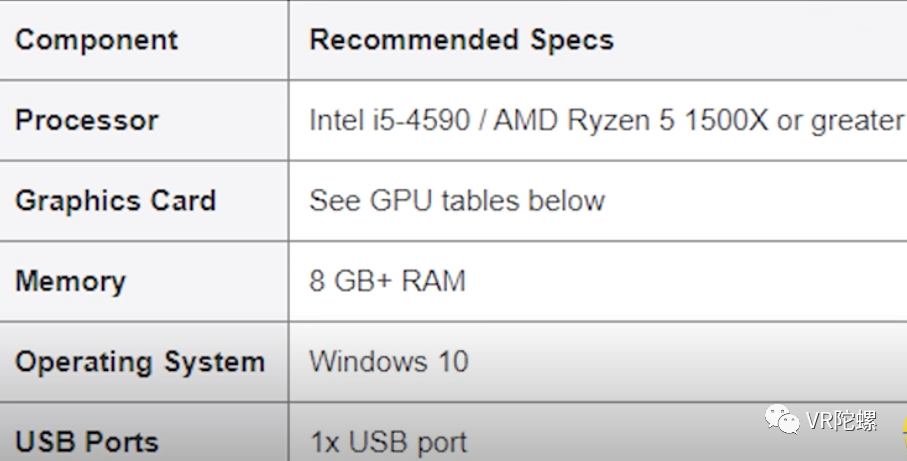Viewport: 907px width, 461px height.
Task: Click the word RAM in memory row
Action: [434, 281]
